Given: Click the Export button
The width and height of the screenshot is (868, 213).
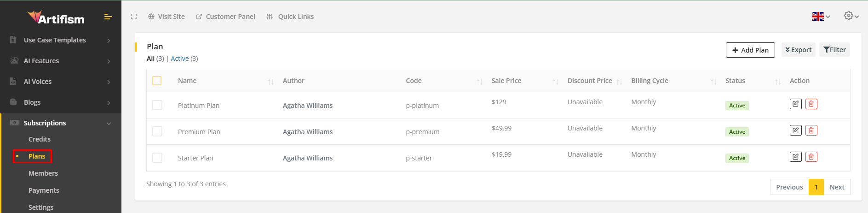Looking at the screenshot, I should click(798, 50).
